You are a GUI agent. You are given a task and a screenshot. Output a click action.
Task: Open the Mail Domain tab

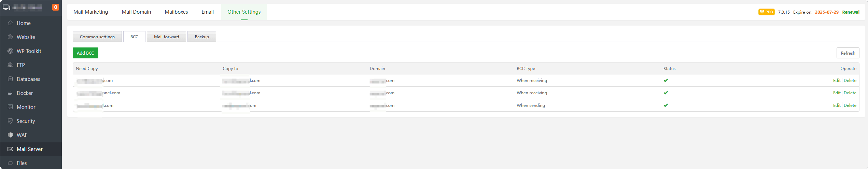tap(136, 12)
